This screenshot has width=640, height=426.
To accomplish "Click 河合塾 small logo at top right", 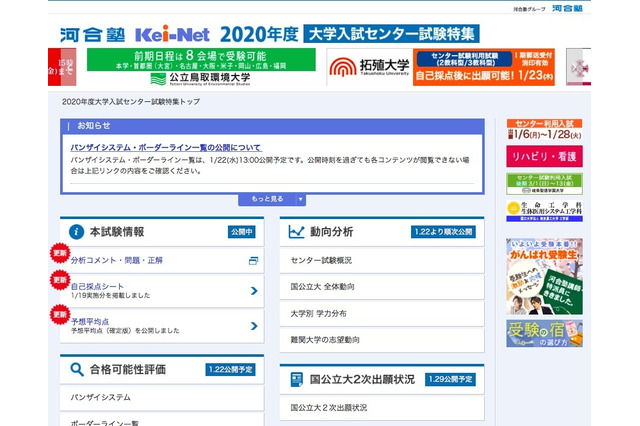I will pos(567,8).
